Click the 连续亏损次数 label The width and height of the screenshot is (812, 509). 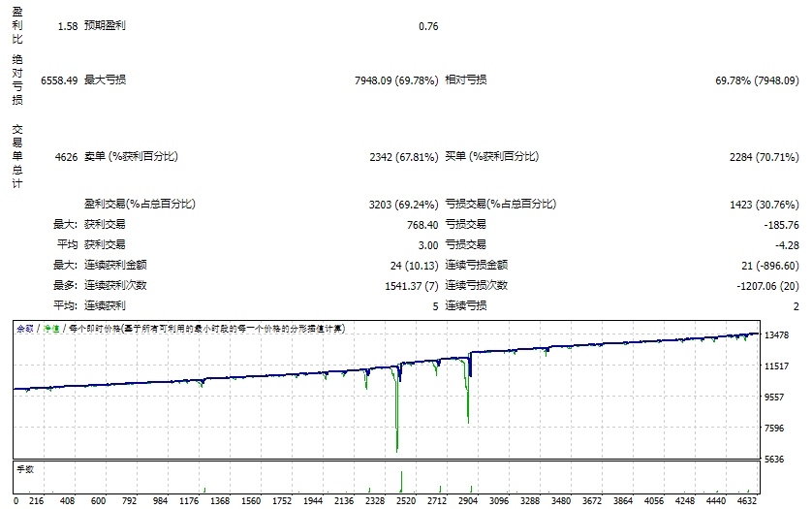pyautogui.click(x=477, y=286)
